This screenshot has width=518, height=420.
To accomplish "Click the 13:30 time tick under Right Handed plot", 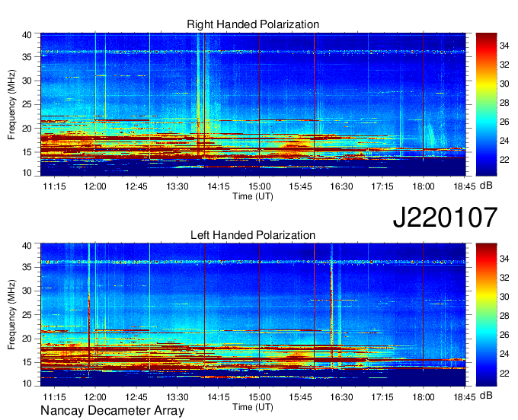I will (177, 186).
